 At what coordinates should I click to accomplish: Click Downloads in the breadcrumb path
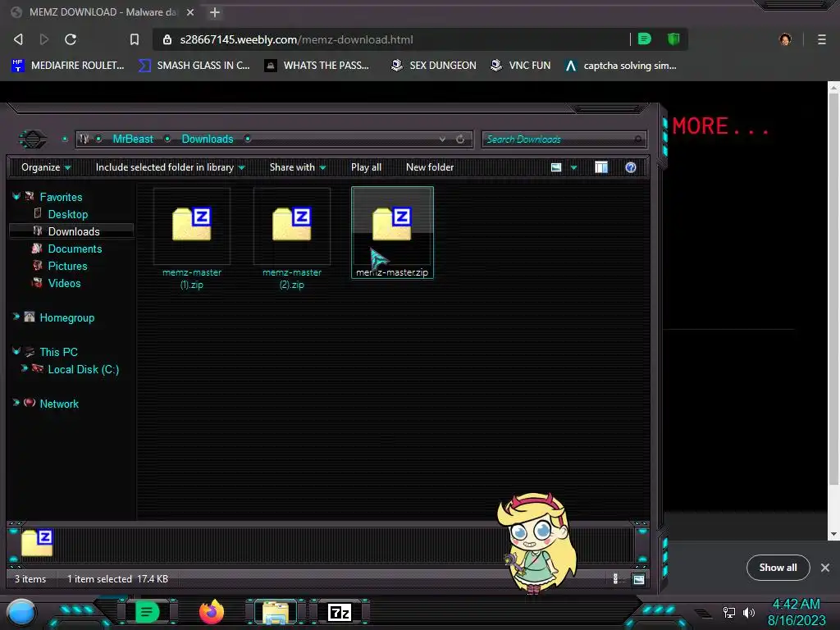tap(208, 139)
